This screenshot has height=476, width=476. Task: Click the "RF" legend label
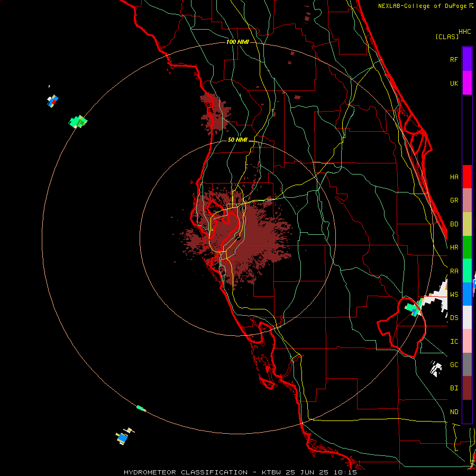(x=454, y=59)
